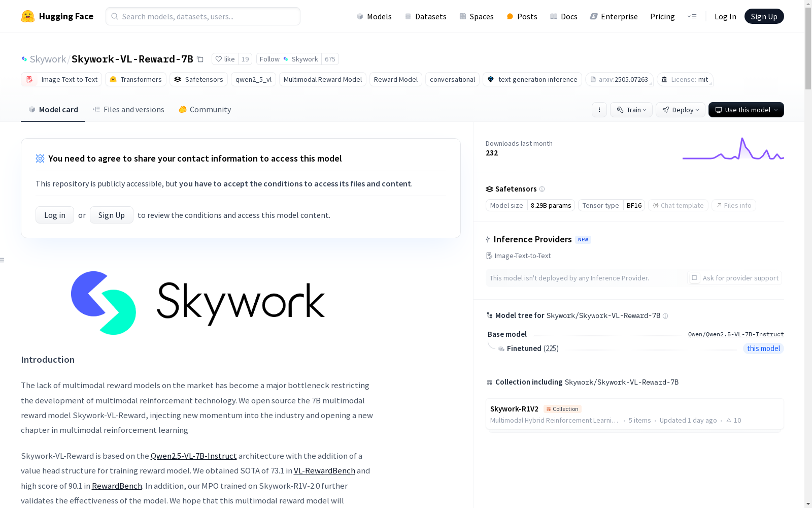This screenshot has height=508, width=812.
Task: Open Enterprise in top navigation
Action: 614,16
